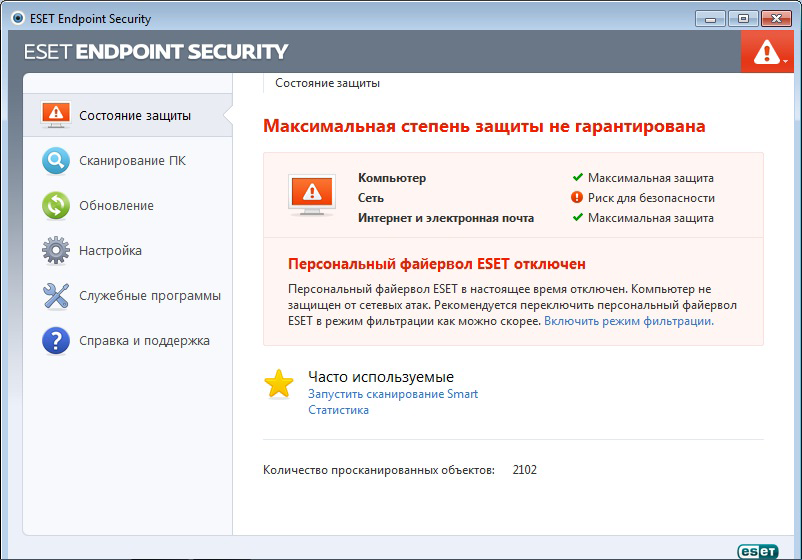Select Служебные программы in sidebar

(150, 295)
